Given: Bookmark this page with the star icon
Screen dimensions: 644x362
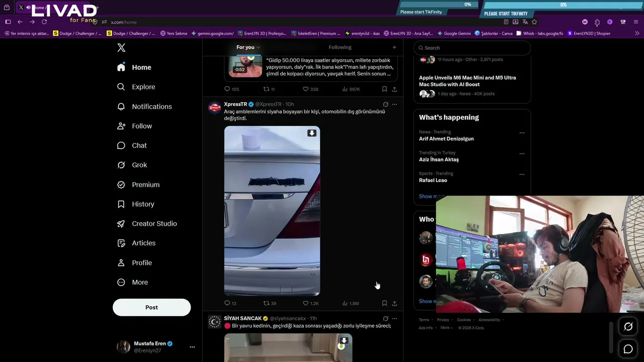Looking at the screenshot, I should (x=534, y=22).
